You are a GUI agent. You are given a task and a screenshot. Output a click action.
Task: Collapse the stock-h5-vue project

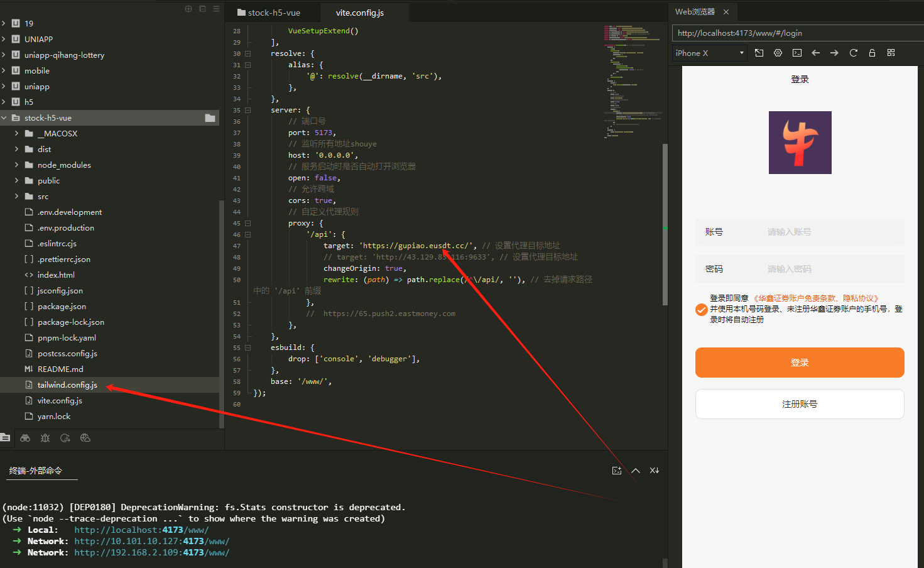4,117
